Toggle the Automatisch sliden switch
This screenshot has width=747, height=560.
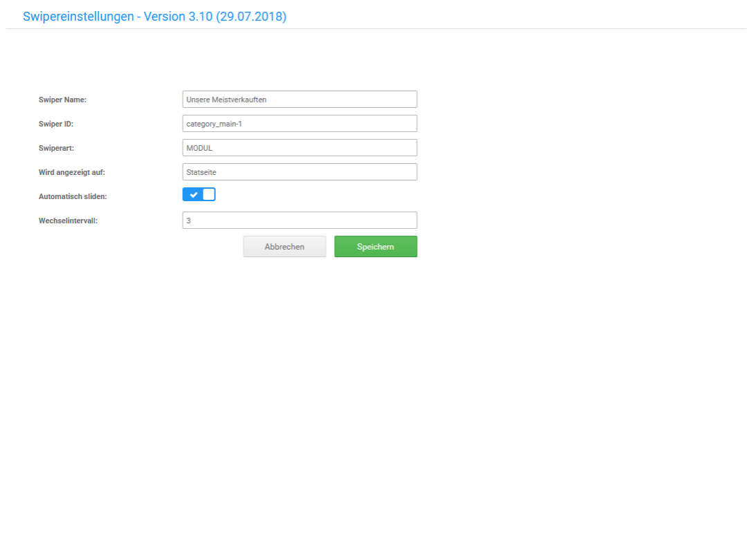pyautogui.click(x=199, y=194)
